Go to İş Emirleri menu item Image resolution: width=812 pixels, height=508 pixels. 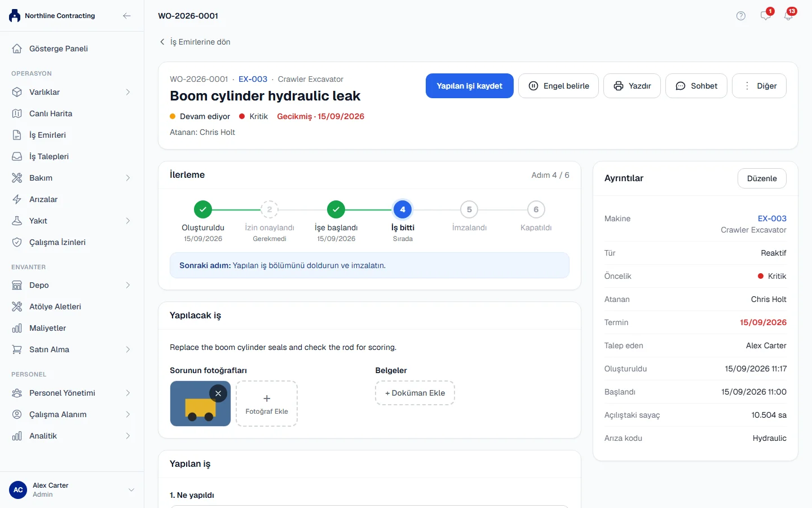(72, 135)
